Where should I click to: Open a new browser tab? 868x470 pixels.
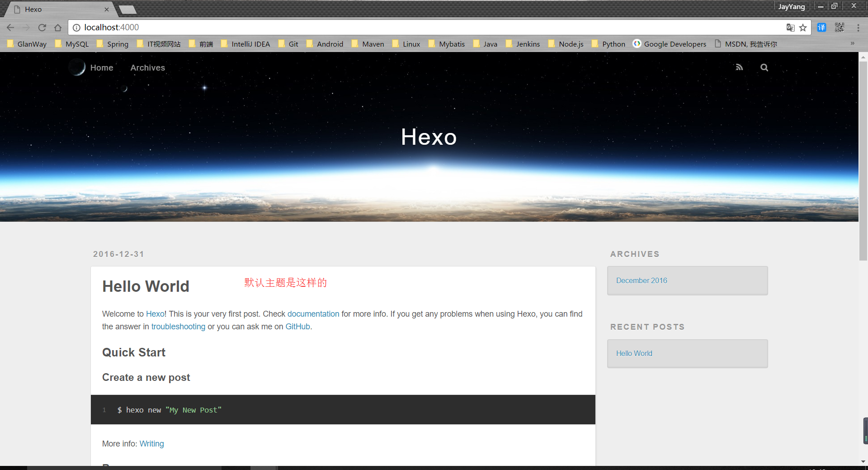[x=127, y=9]
